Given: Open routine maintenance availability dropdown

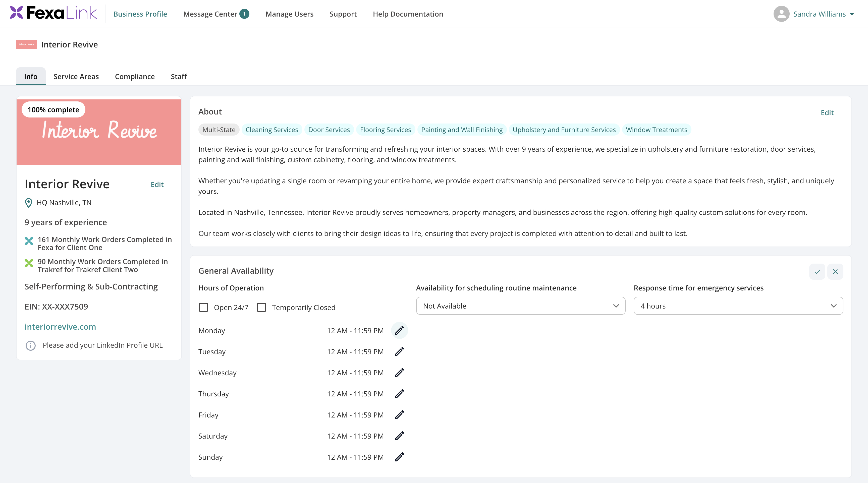Looking at the screenshot, I should (521, 306).
